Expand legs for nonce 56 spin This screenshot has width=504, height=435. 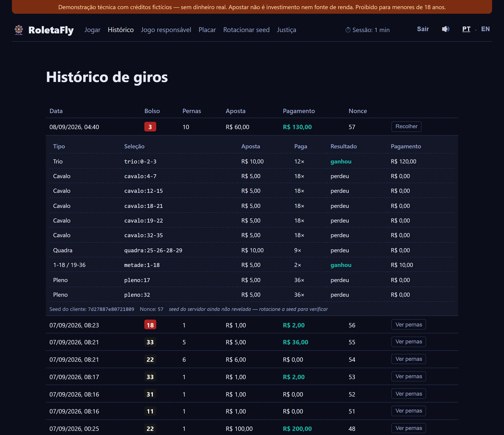408,325
